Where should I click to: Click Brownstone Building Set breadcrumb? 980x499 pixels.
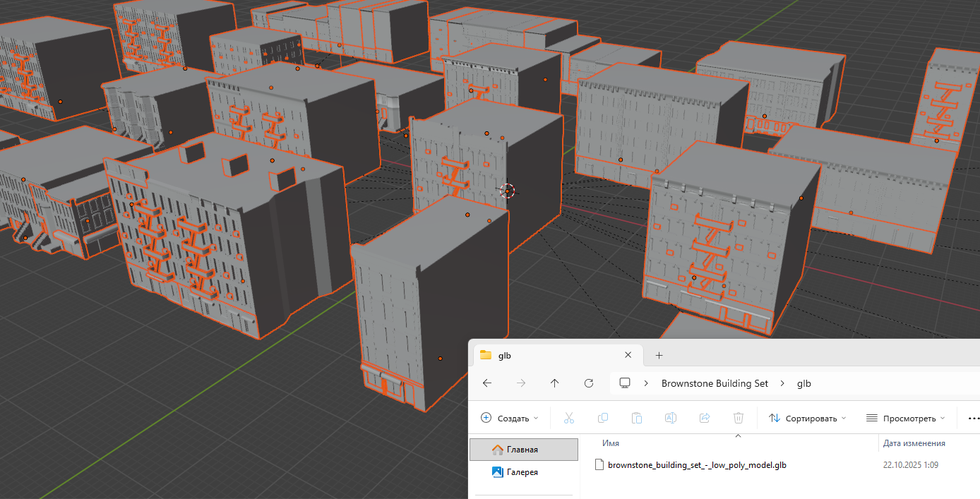click(715, 383)
